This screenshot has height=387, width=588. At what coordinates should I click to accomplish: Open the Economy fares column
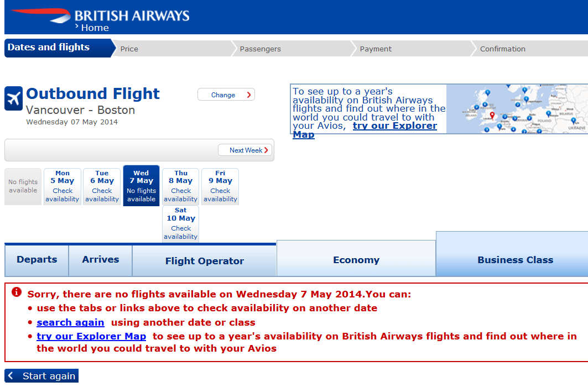356,259
